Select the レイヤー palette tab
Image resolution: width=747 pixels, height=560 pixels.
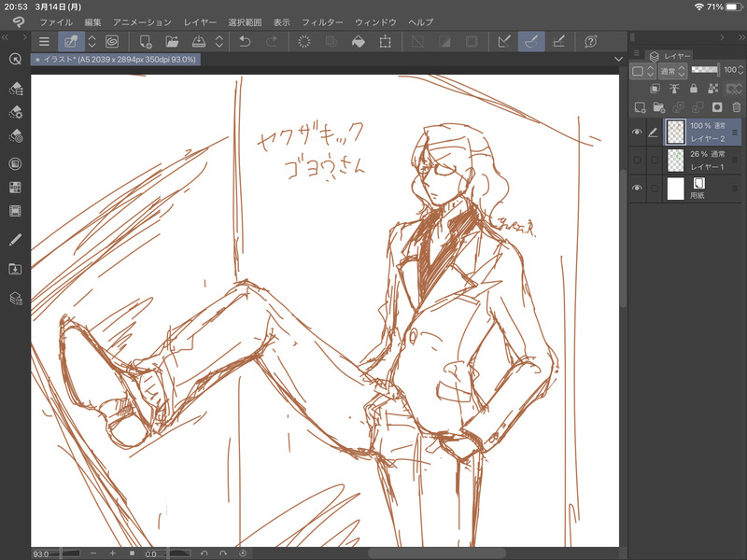coord(669,56)
